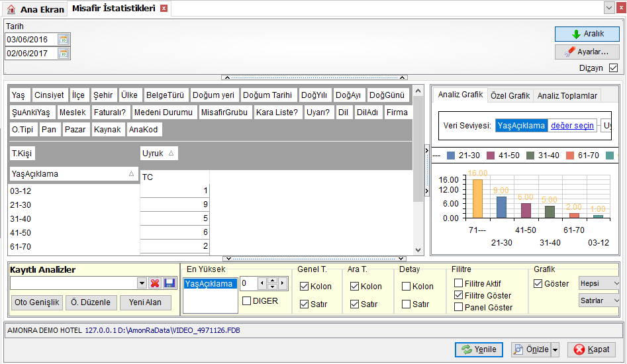This screenshot has height=364, width=627.
Task: Click the Oto Genişlik button
Action: pyautogui.click(x=37, y=302)
